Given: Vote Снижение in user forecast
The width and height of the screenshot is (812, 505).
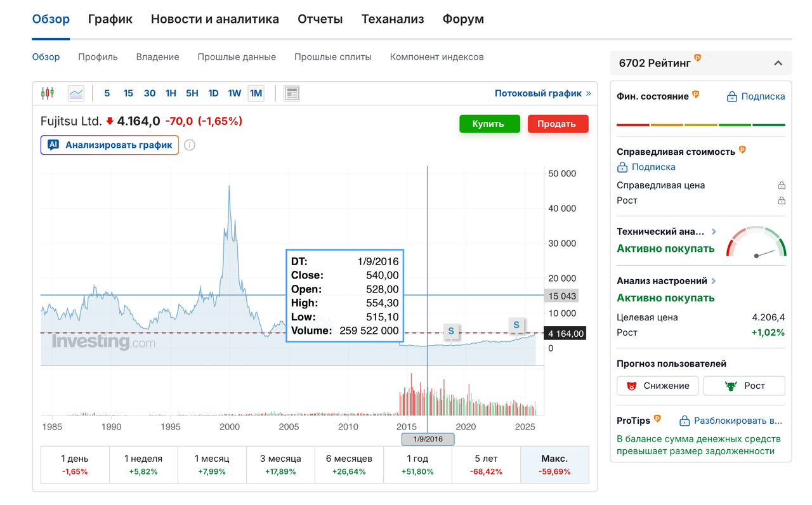Looking at the screenshot, I should [x=658, y=386].
